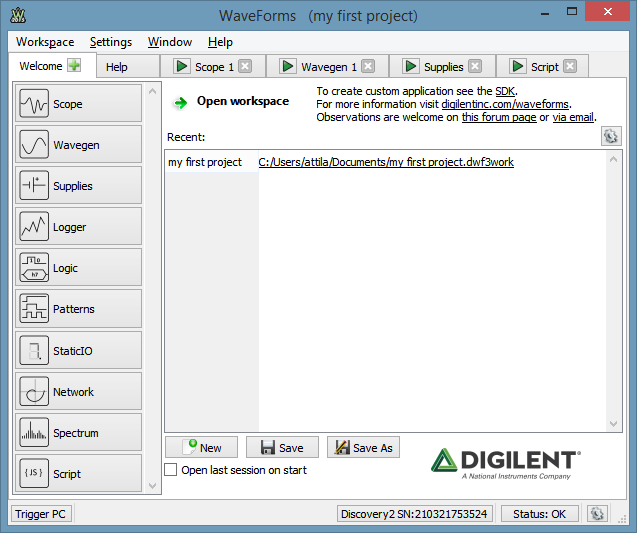
Task: Click the WaveForms title bar icon
Action: 18,15
